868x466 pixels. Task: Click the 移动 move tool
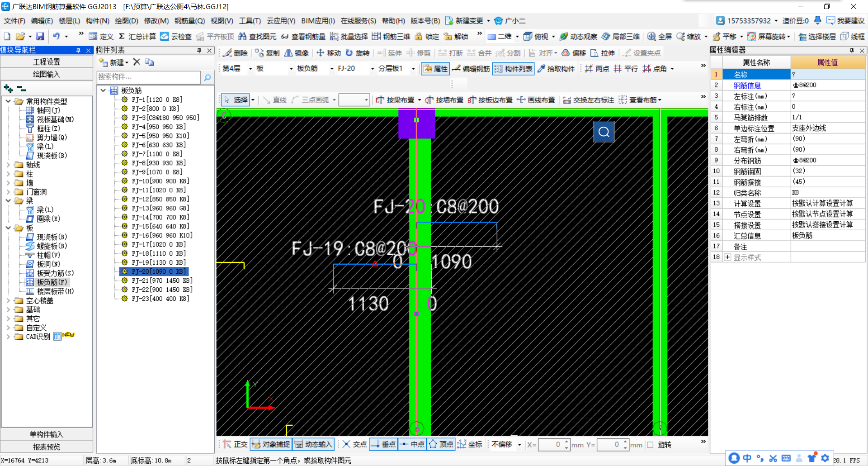(x=329, y=53)
